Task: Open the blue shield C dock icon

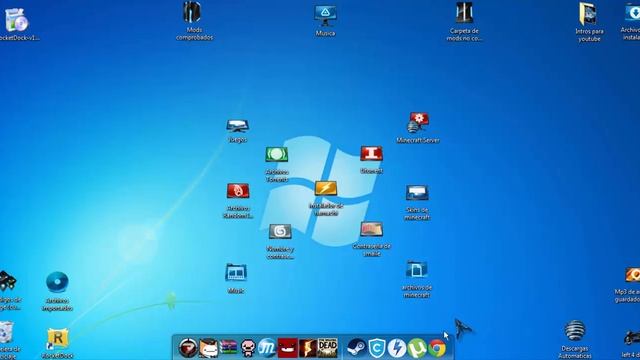Action: 376,348
